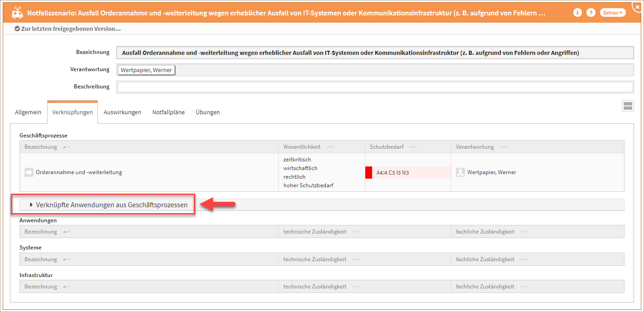Viewport: 644px width, 312px height.
Task: Click the panel layout toggle icon
Action: click(x=628, y=106)
